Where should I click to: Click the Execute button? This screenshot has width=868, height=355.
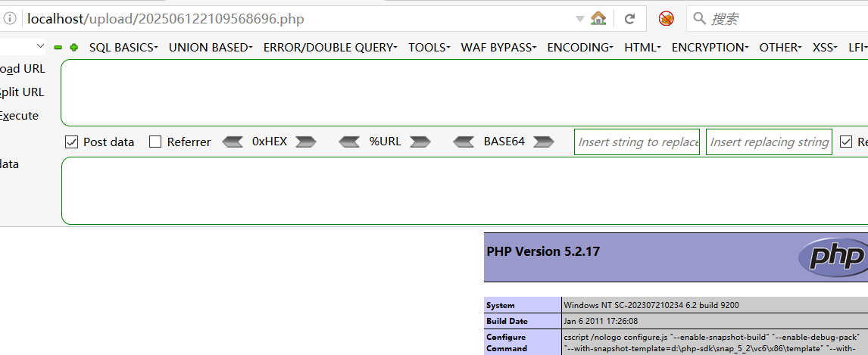pyautogui.click(x=20, y=116)
